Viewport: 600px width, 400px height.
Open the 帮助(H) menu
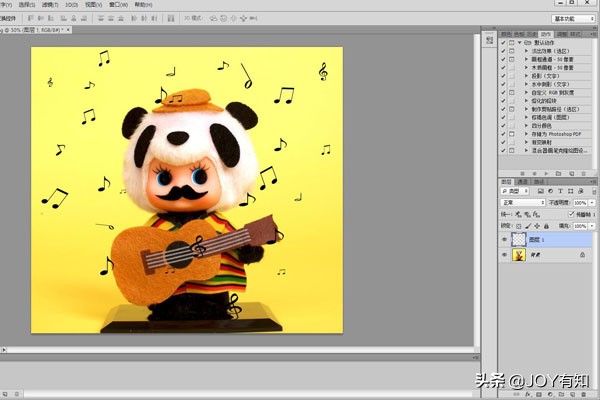tap(143, 5)
